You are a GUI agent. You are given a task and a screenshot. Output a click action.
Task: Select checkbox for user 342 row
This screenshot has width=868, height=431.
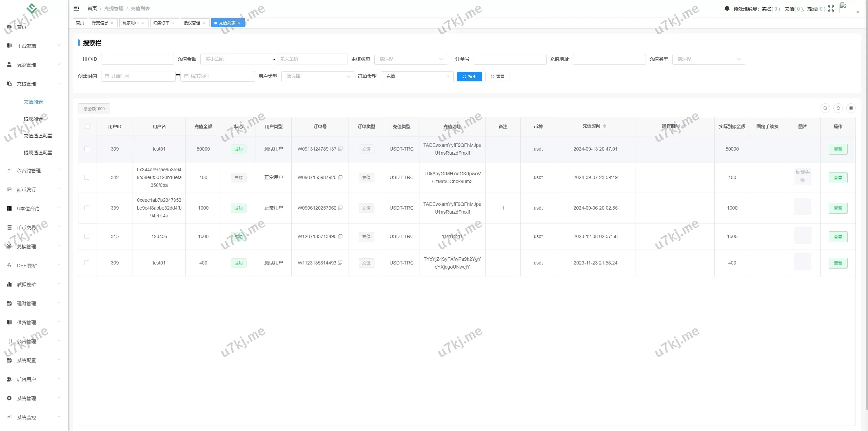[87, 177]
